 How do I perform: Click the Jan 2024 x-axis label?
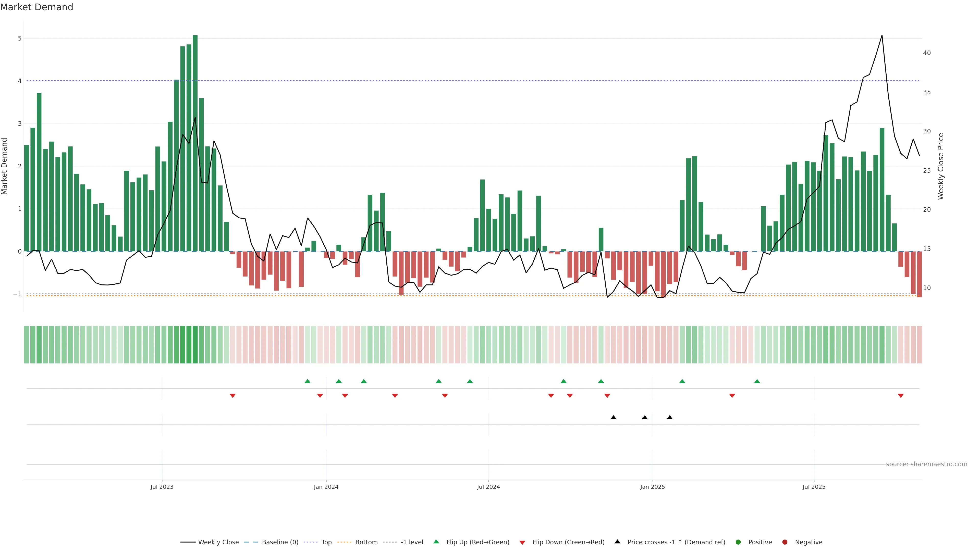pos(326,487)
